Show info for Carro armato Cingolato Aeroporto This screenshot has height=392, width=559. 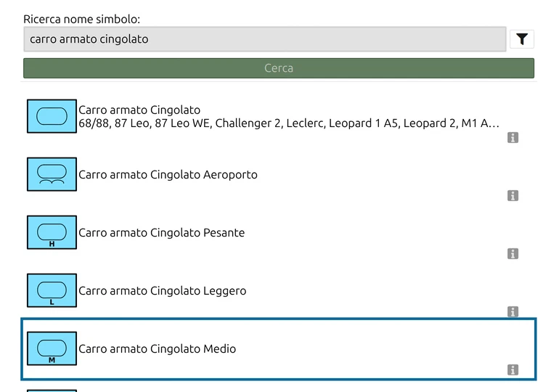513,196
